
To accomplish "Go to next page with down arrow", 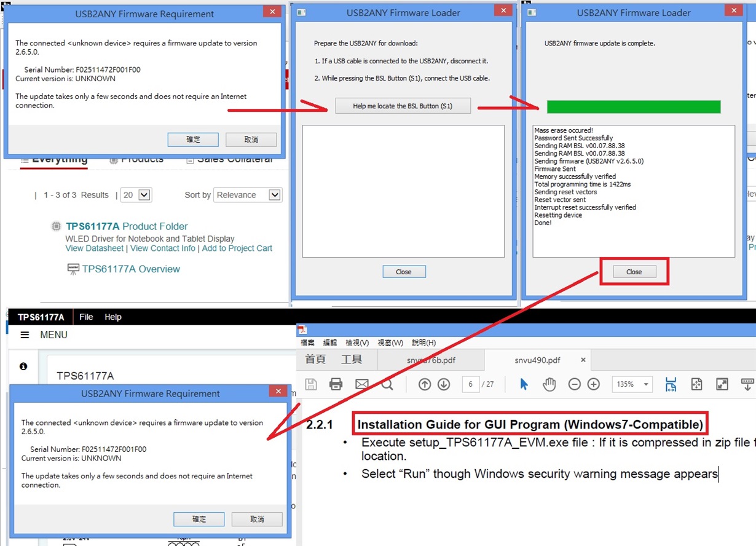I will 444,384.
